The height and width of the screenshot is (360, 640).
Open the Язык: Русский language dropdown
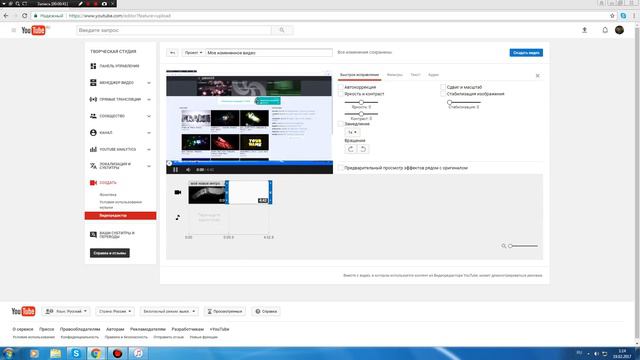pyautogui.click(x=67, y=311)
